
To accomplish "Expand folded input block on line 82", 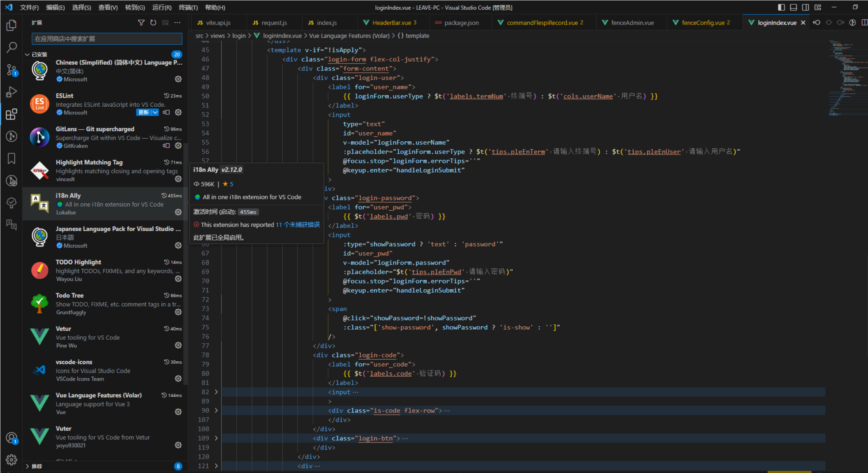I will (x=216, y=392).
